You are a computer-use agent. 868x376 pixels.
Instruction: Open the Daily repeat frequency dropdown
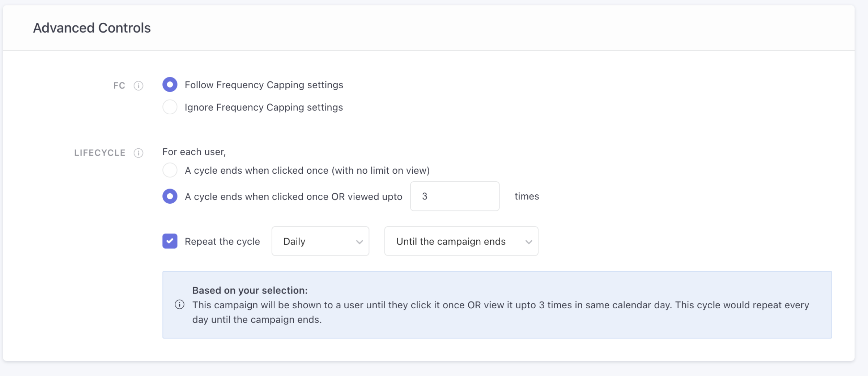[x=320, y=241]
